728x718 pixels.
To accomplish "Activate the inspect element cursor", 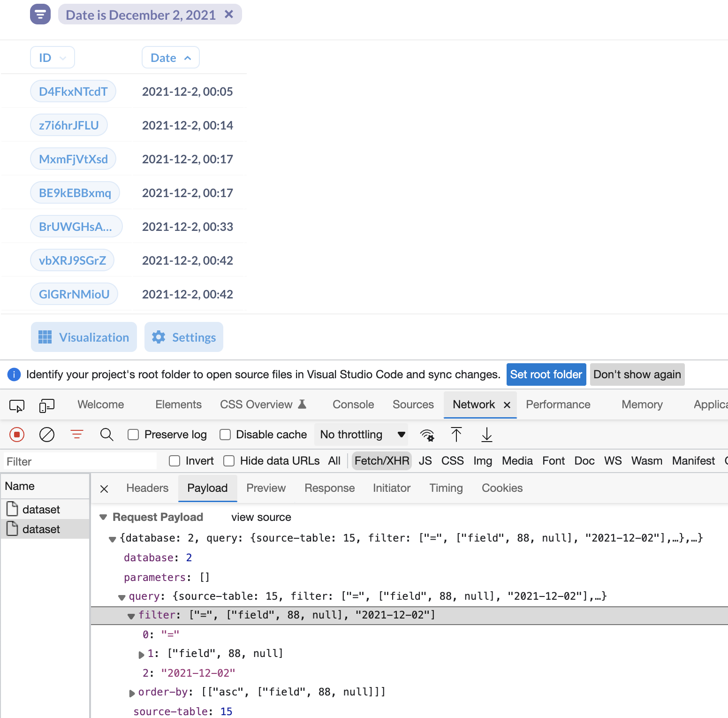I will coord(17,405).
